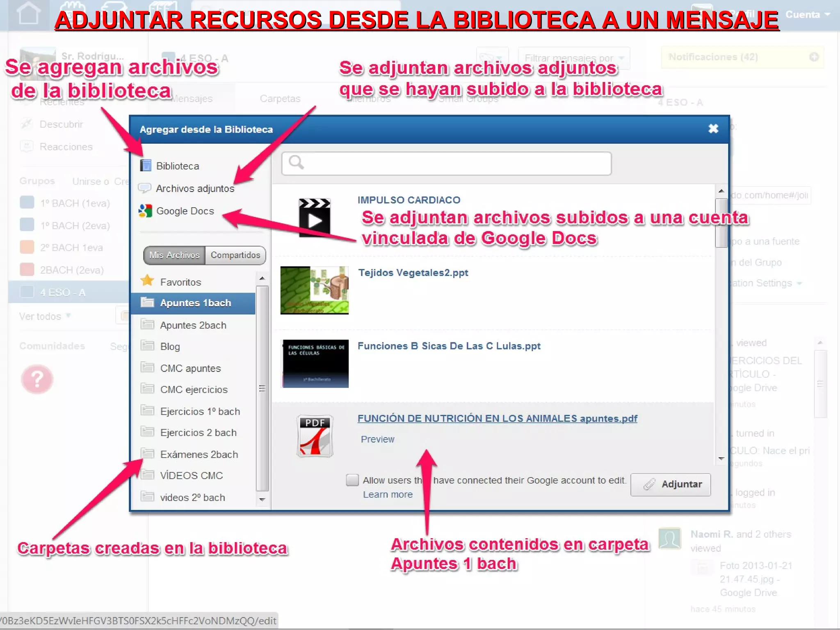Open the Cuenta dropdown menu
The image size is (840, 630).
[x=808, y=15]
